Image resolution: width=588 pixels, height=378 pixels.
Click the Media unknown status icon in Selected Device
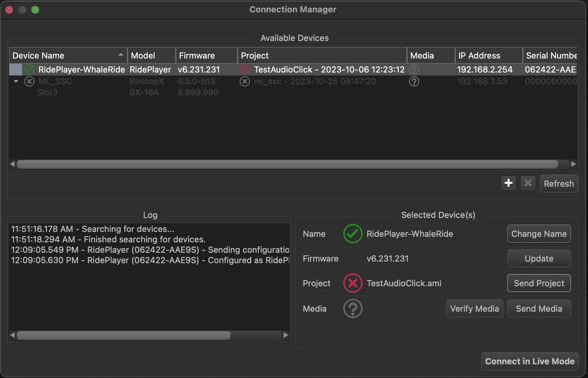click(353, 309)
